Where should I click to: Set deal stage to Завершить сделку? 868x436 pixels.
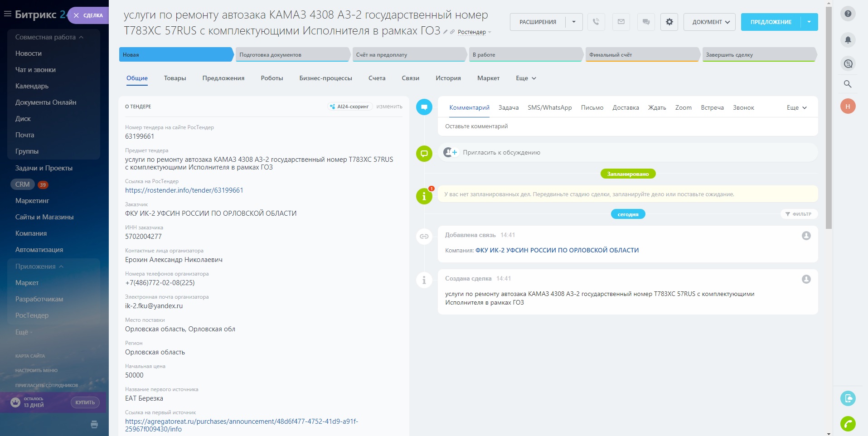(x=759, y=54)
